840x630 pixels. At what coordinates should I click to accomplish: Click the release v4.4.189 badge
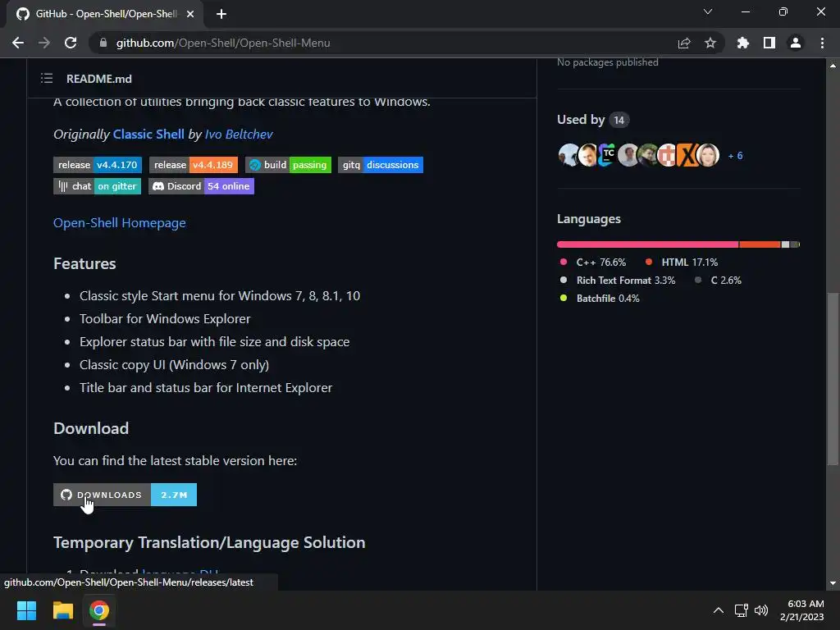pos(194,165)
